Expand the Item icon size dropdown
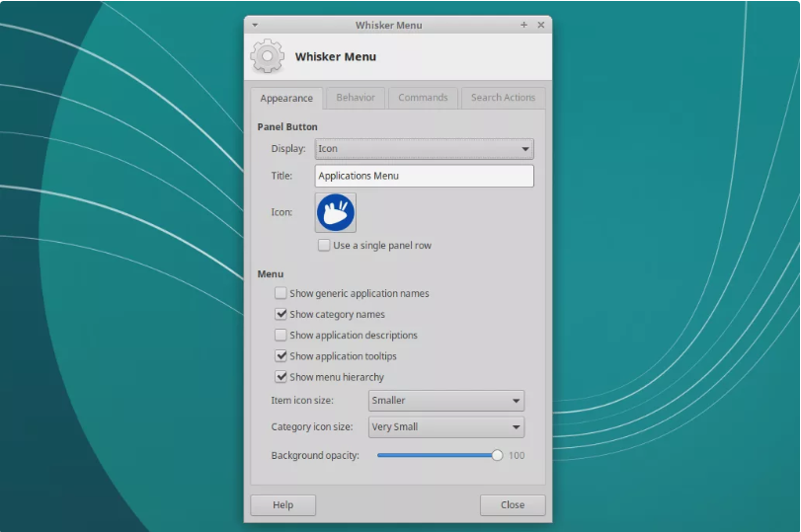The image size is (801, 532). point(446,401)
